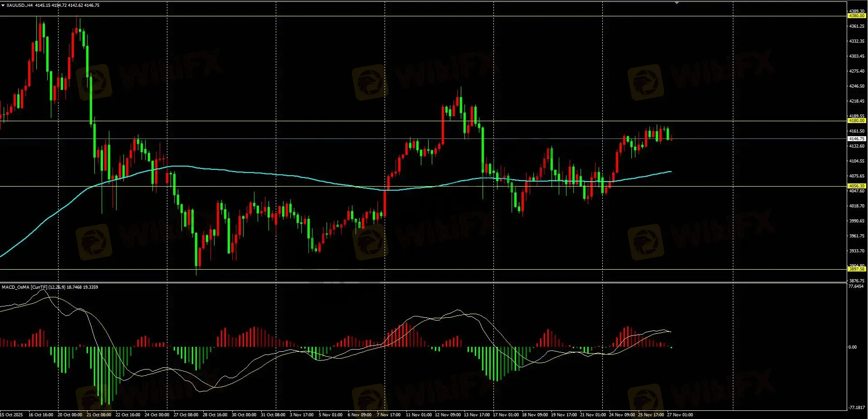Click the 3876.75 price scale value

tap(857, 281)
